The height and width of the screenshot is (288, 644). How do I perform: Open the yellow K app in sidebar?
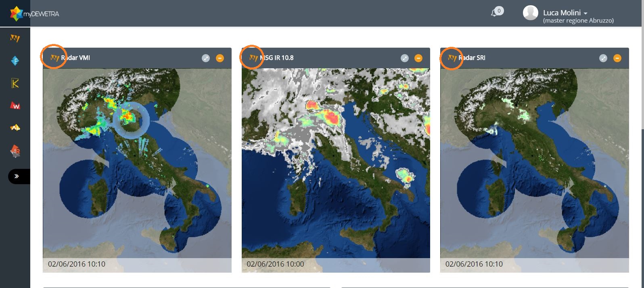coord(15,83)
